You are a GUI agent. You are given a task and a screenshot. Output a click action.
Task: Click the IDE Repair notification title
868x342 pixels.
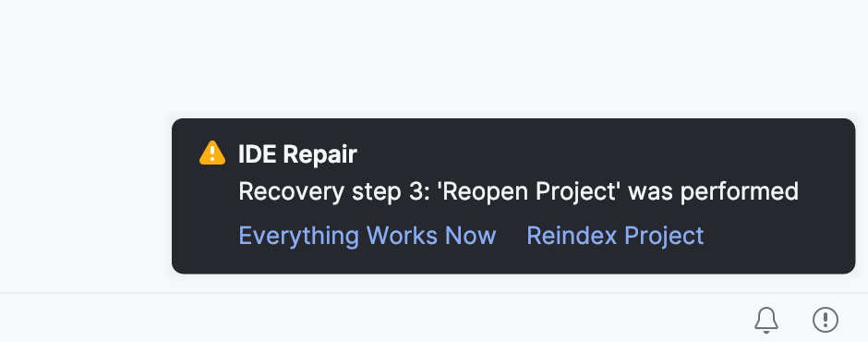[x=297, y=154]
